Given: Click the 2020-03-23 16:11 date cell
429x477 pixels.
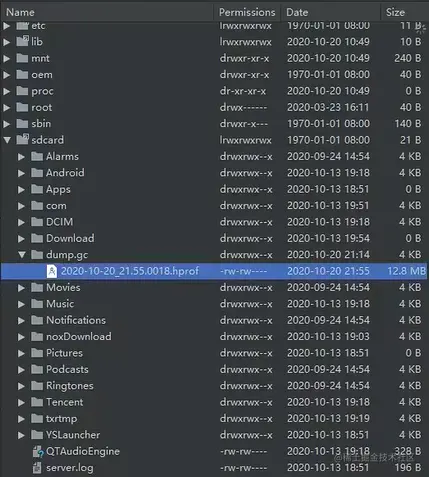Looking at the screenshot, I should point(328,107).
